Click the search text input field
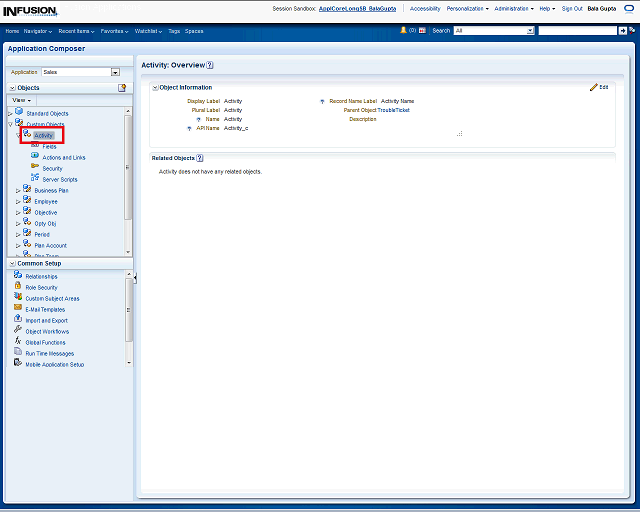 pos(577,31)
